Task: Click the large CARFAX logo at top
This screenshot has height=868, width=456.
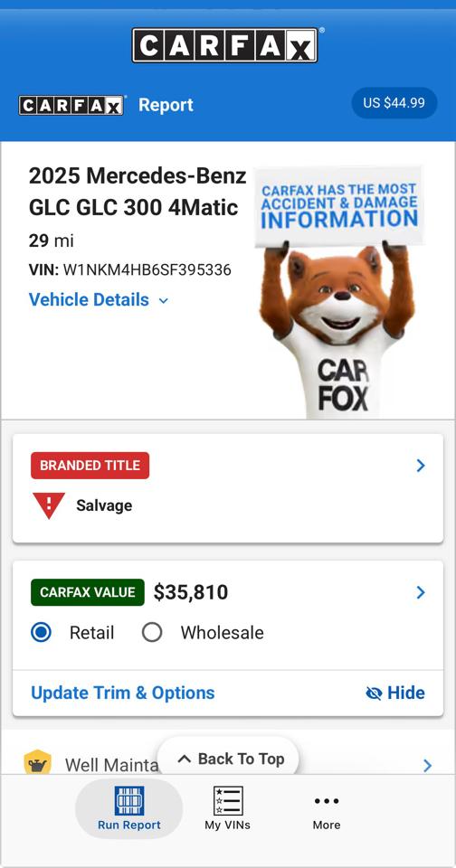Action: pyautogui.click(x=225, y=45)
